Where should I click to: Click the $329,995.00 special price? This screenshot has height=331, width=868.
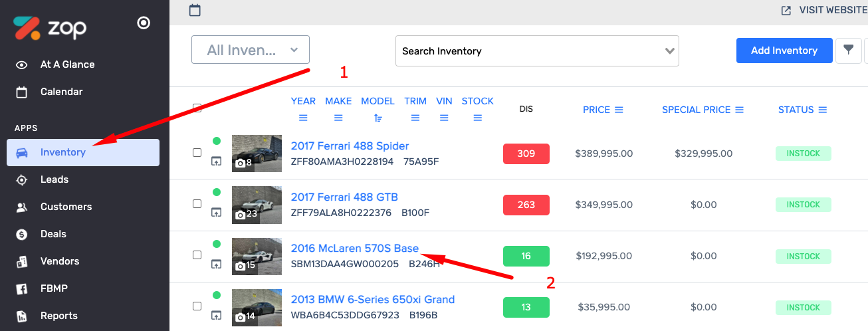(x=704, y=154)
